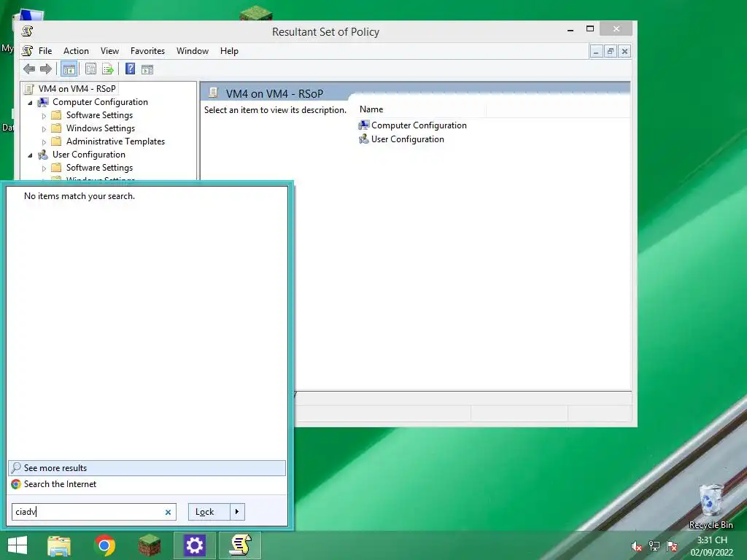Click the Windows Settings folder icon under Computer Configuration

point(56,128)
